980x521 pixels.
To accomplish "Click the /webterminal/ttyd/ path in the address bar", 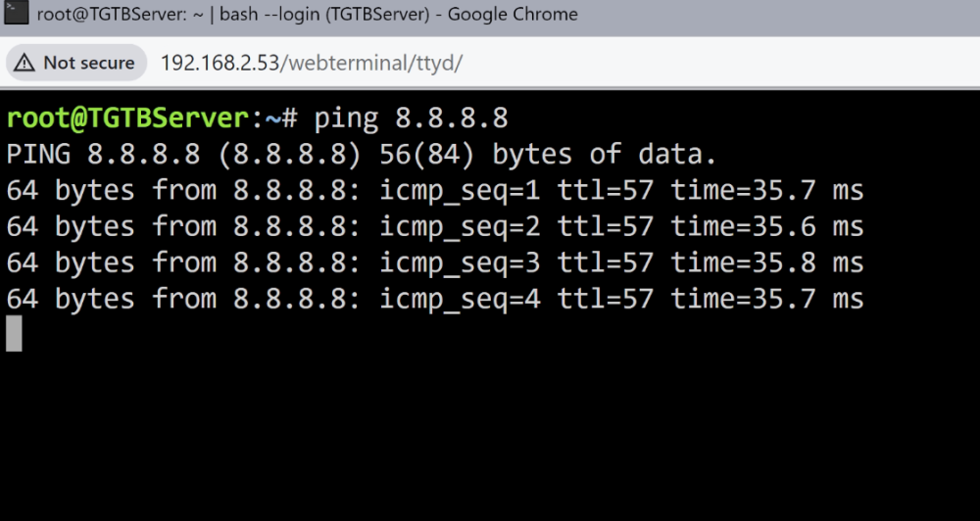I will coord(371,63).
